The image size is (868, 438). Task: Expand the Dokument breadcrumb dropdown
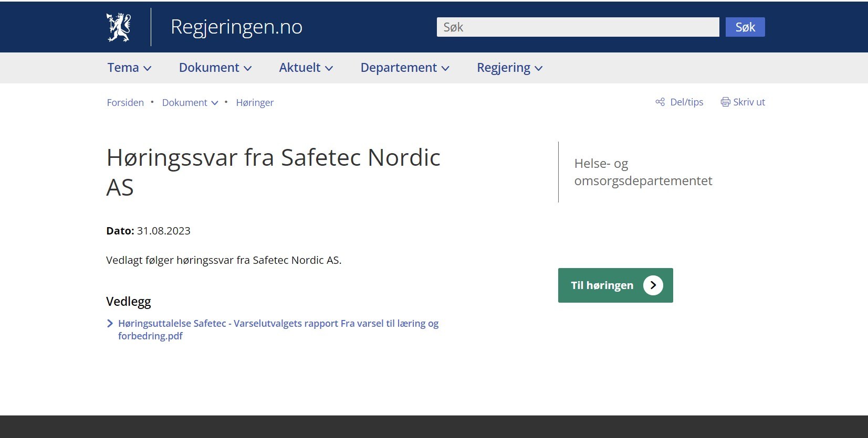point(190,103)
